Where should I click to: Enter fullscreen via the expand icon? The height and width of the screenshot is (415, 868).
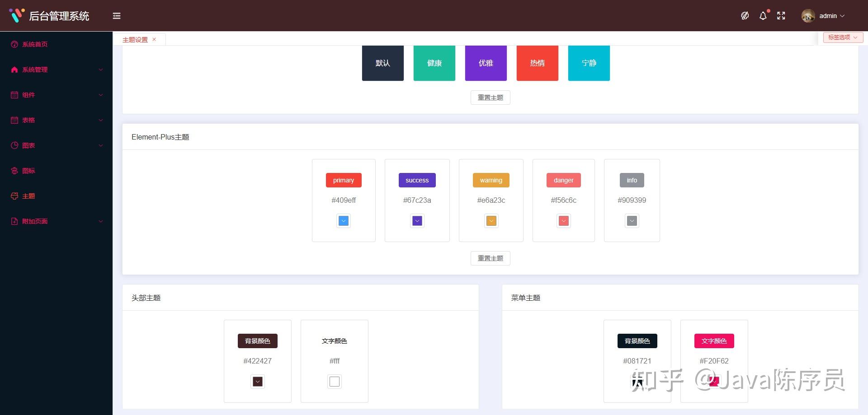[781, 16]
